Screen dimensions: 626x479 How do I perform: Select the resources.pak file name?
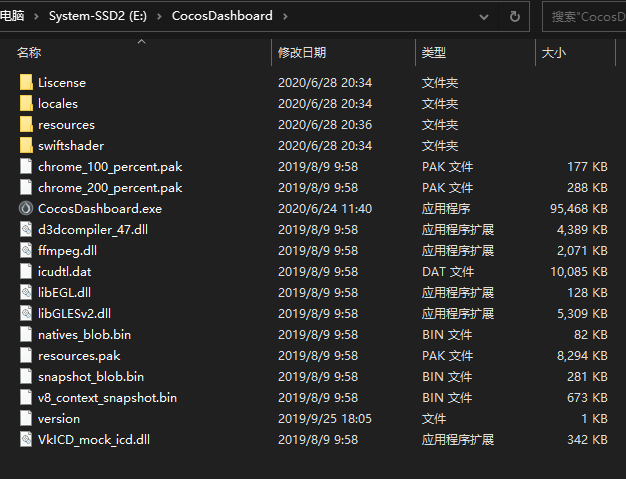(x=79, y=356)
